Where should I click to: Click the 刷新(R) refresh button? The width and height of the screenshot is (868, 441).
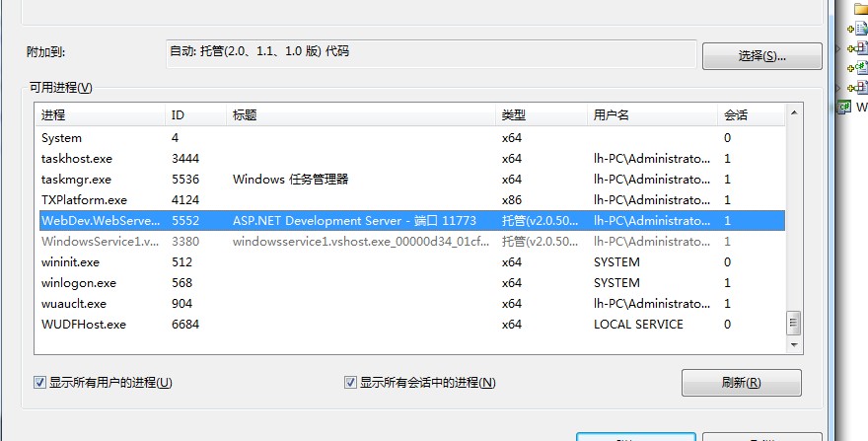pos(741,382)
